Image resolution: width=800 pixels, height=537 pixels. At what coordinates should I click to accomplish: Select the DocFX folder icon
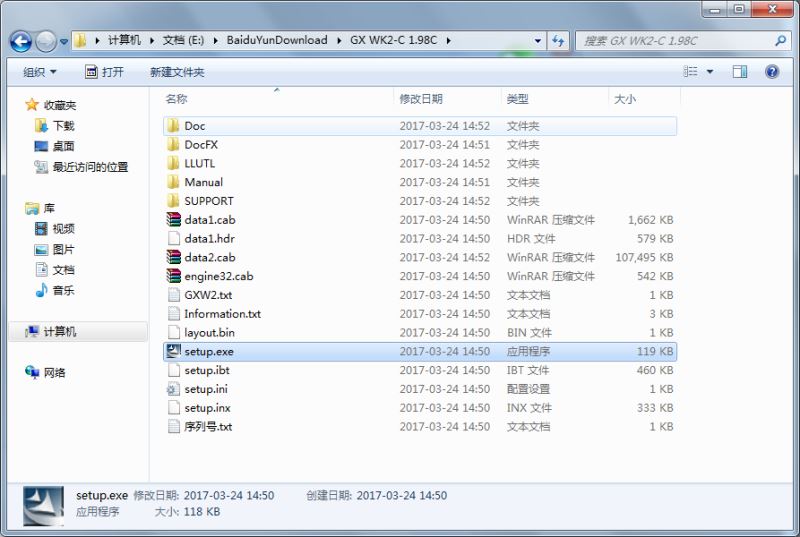[x=173, y=144]
